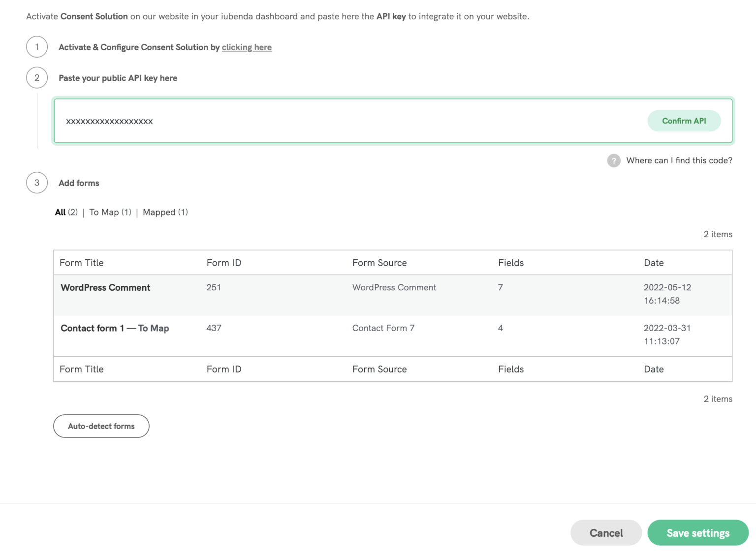Click the step 1 numbered circle
Viewport: 756px width, 555px height.
[36, 47]
